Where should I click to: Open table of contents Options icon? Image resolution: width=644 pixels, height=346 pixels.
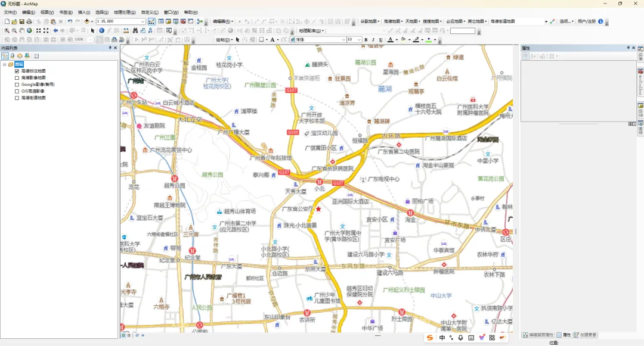(x=36, y=56)
